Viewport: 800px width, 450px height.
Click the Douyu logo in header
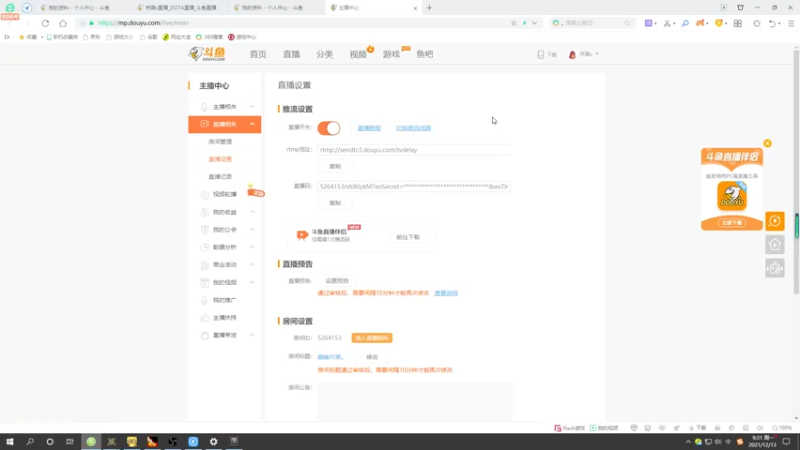(x=207, y=54)
